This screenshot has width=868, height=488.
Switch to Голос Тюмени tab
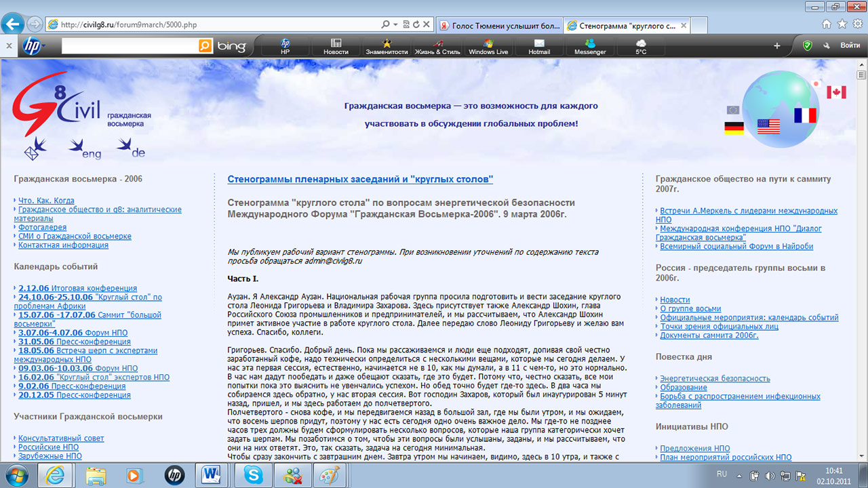click(499, 26)
